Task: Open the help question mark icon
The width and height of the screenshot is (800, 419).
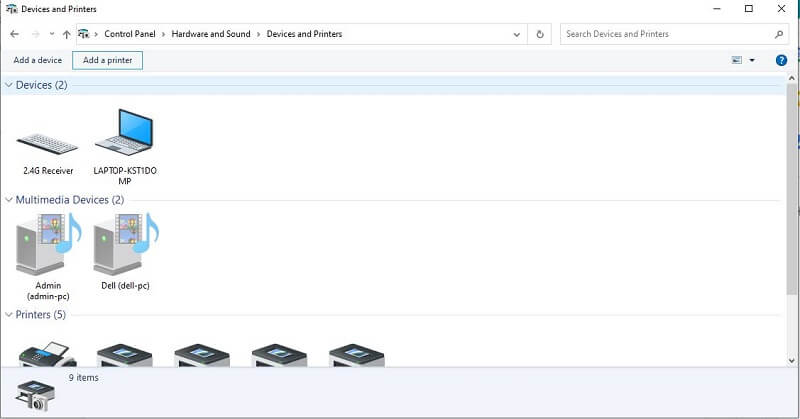Action: click(x=781, y=60)
